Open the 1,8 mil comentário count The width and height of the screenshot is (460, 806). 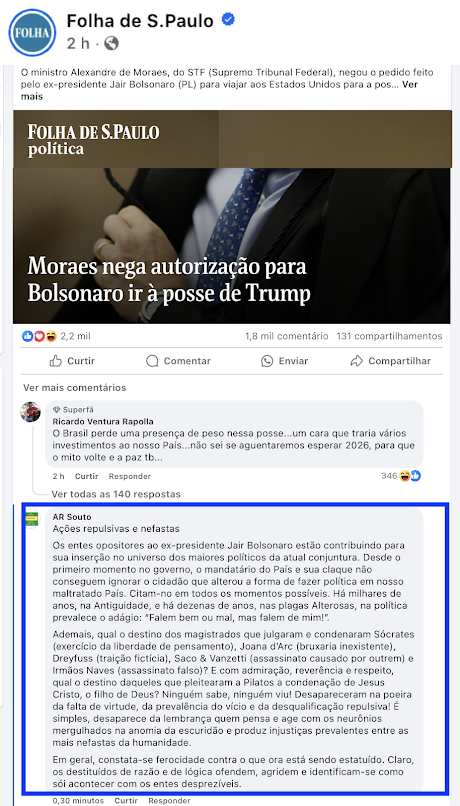coord(287,336)
